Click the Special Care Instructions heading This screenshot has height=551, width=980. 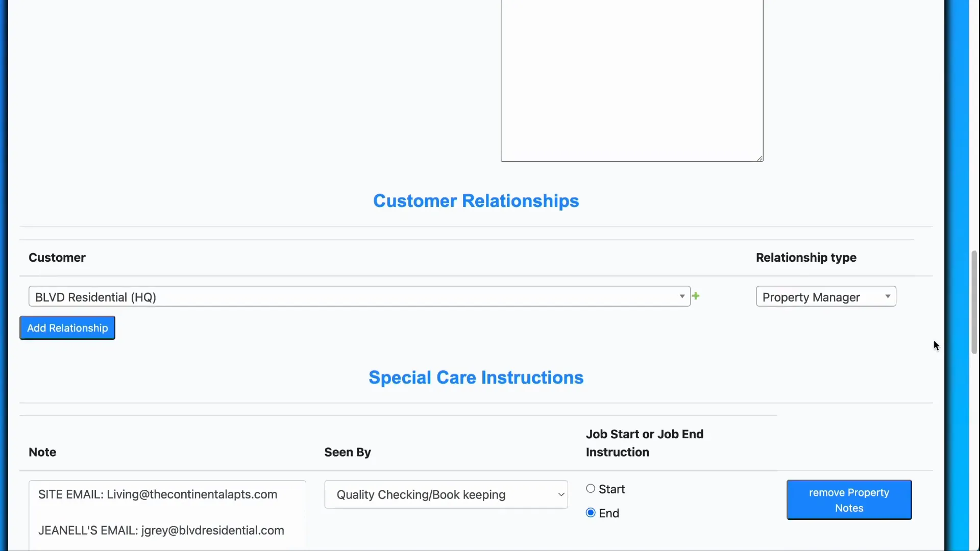pos(475,378)
